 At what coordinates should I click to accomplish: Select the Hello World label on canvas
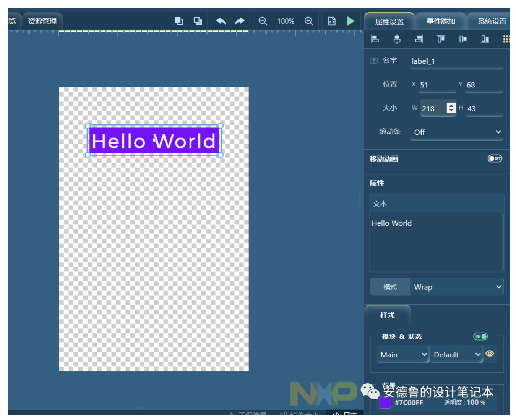tap(154, 141)
